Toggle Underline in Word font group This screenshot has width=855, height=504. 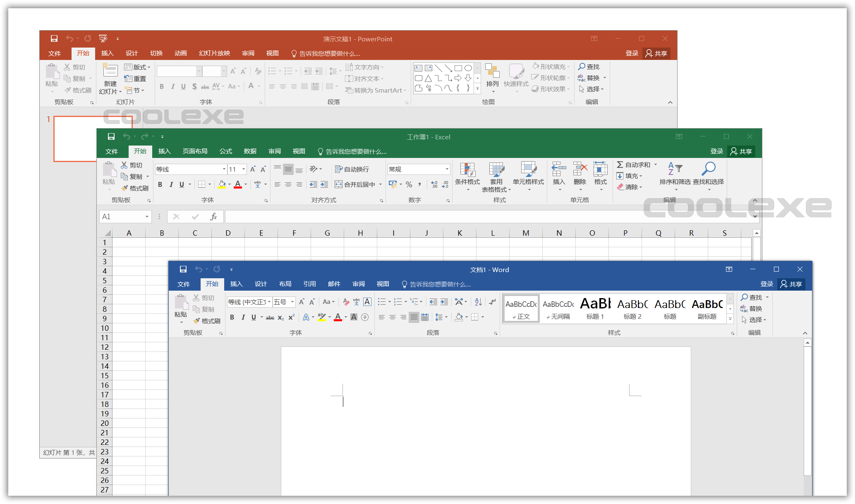254,317
